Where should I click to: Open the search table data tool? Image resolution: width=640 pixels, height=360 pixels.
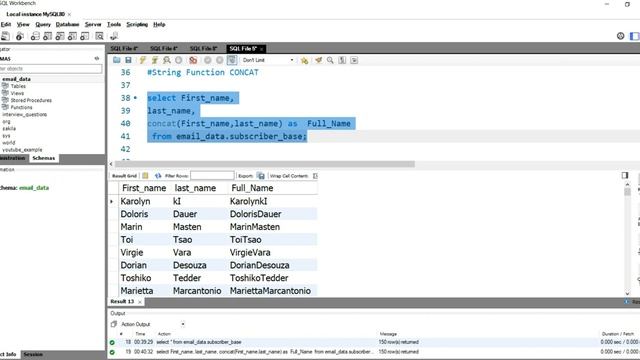pos(99,37)
